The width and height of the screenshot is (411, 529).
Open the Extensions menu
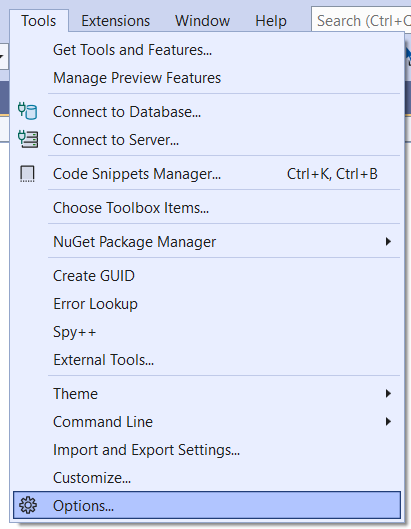click(x=115, y=21)
